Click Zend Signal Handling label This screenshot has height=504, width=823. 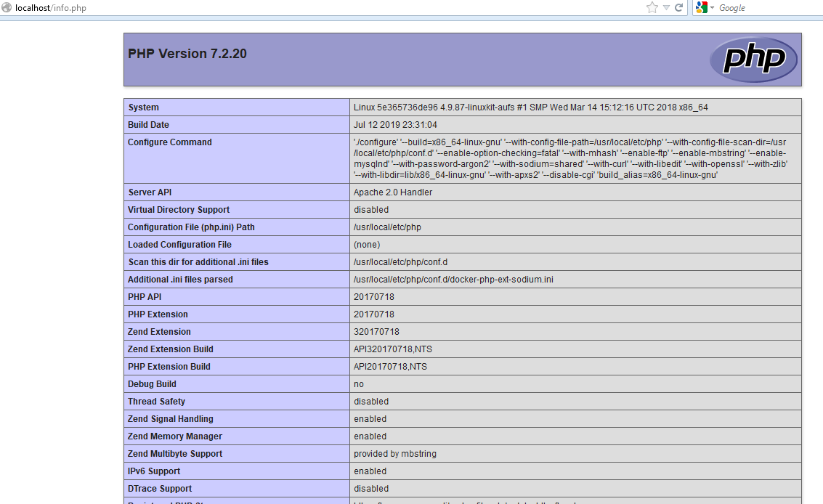[x=170, y=418]
